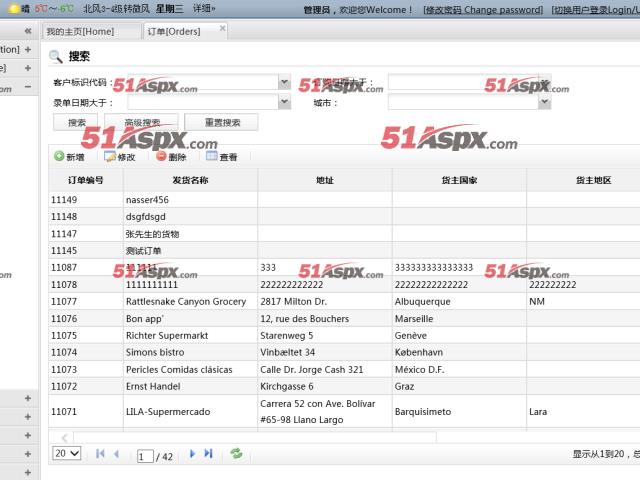640x480 pixels.
Task: Click the 查看 (View) toolbar icon
Action: [212, 157]
